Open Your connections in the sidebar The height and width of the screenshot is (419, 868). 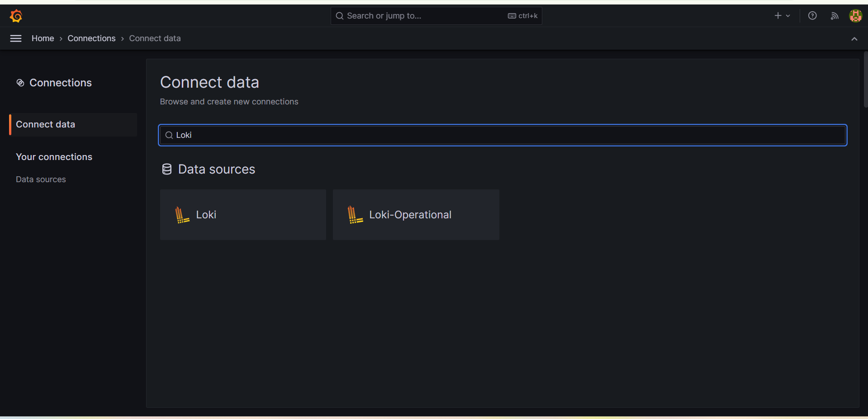pyautogui.click(x=54, y=157)
